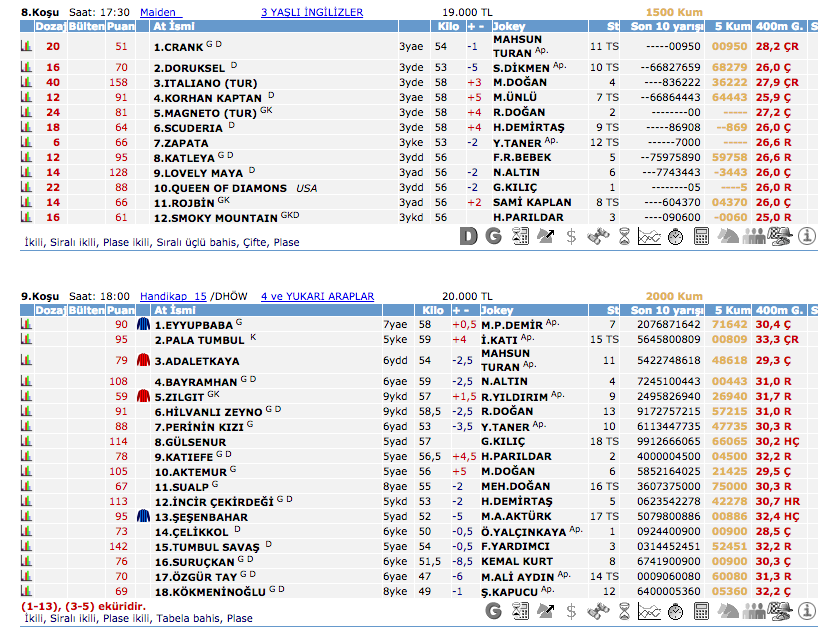The height and width of the screenshot is (637, 837).
Task: Open '4 ve YUKARI ARAPLAR' link
Action: (x=317, y=297)
